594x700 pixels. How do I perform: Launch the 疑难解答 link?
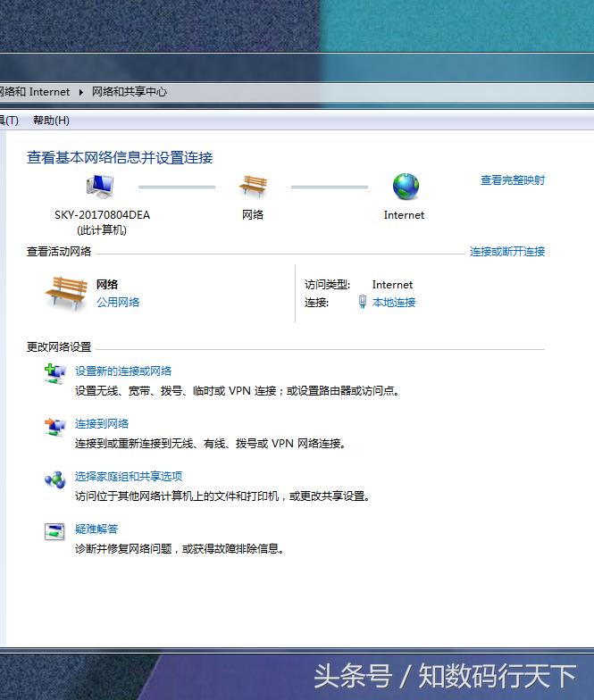point(96,529)
